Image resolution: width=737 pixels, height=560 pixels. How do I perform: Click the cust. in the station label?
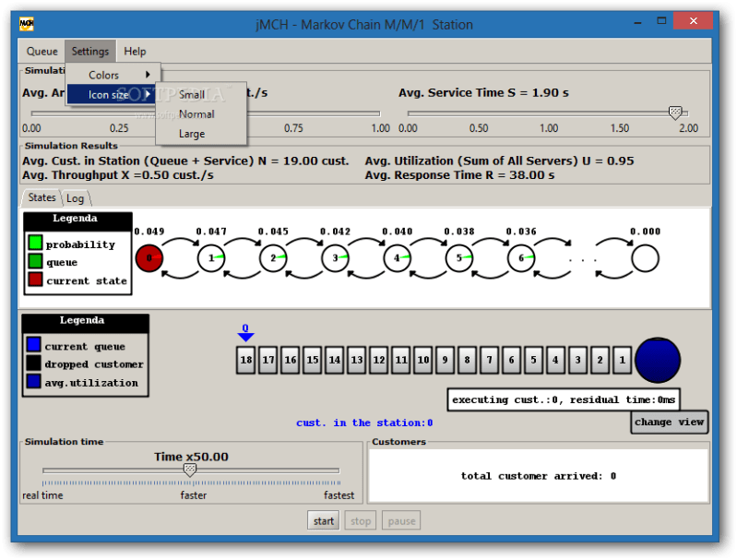(x=364, y=423)
